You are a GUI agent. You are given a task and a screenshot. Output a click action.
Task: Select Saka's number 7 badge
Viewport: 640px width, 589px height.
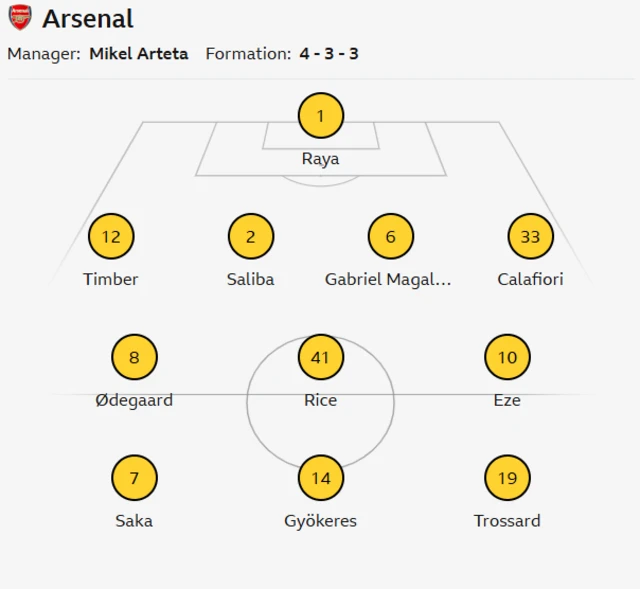point(134,478)
